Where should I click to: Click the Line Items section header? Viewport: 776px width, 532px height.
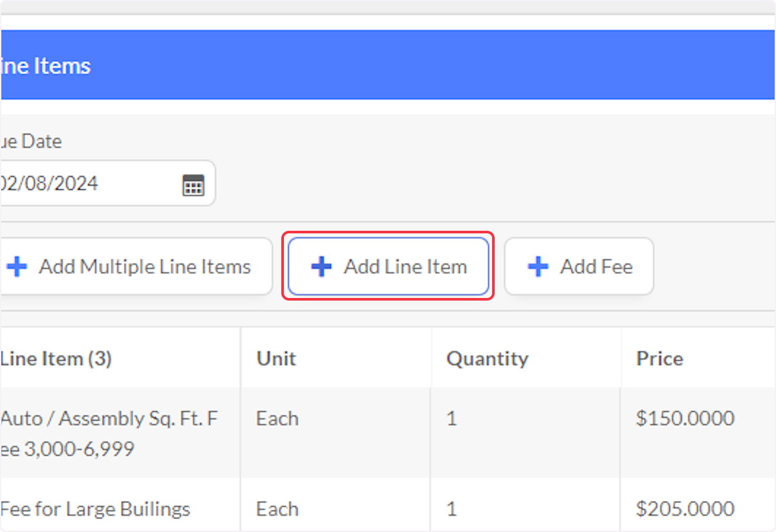pyautogui.click(x=388, y=65)
